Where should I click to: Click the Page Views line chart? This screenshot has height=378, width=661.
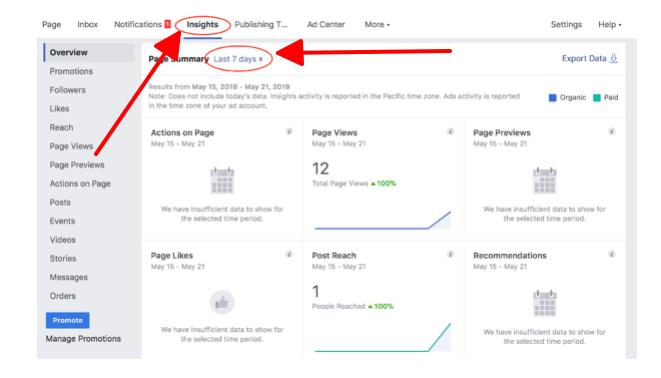click(383, 220)
